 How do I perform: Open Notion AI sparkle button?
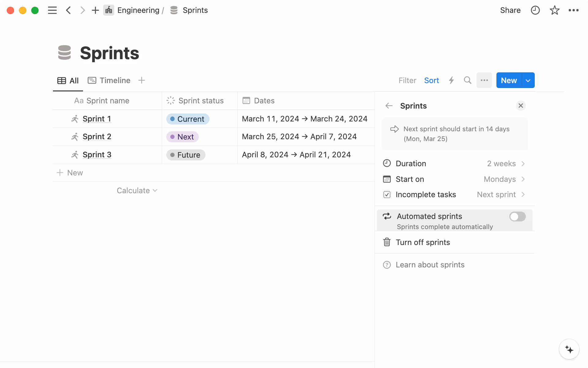tap(570, 349)
